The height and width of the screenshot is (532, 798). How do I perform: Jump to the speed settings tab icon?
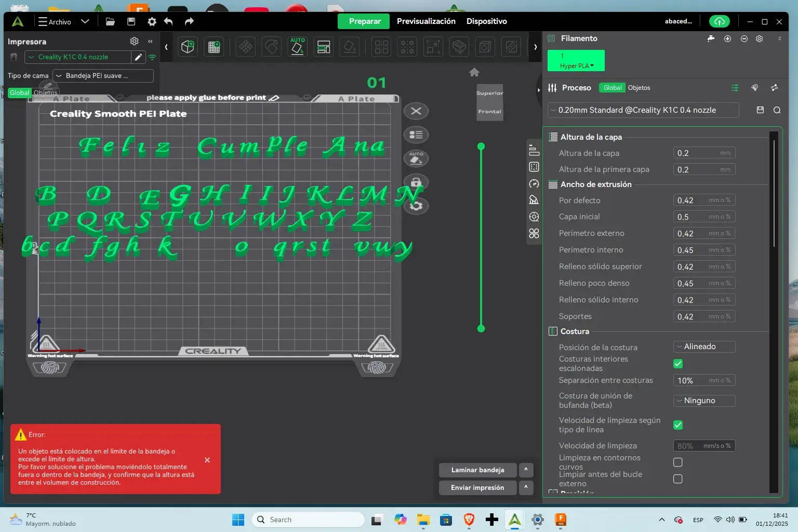pyautogui.click(x=534, y=183)
